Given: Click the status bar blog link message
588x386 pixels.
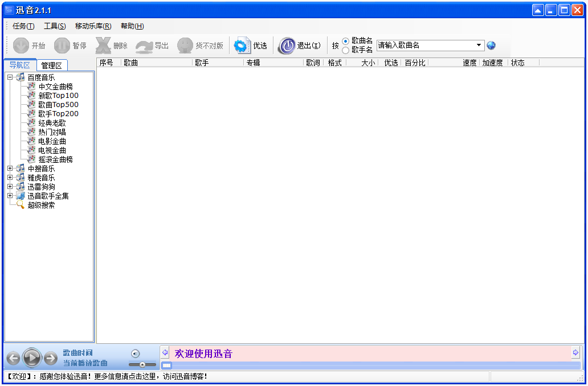Looking at the screenshot, I should click(107, 376).
